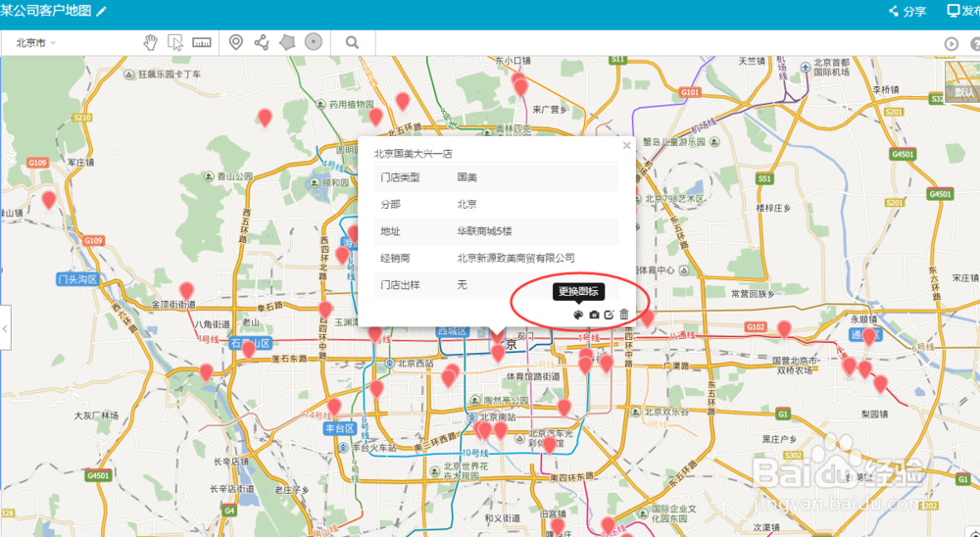Select the hand pan tool

tap(150, 42)
